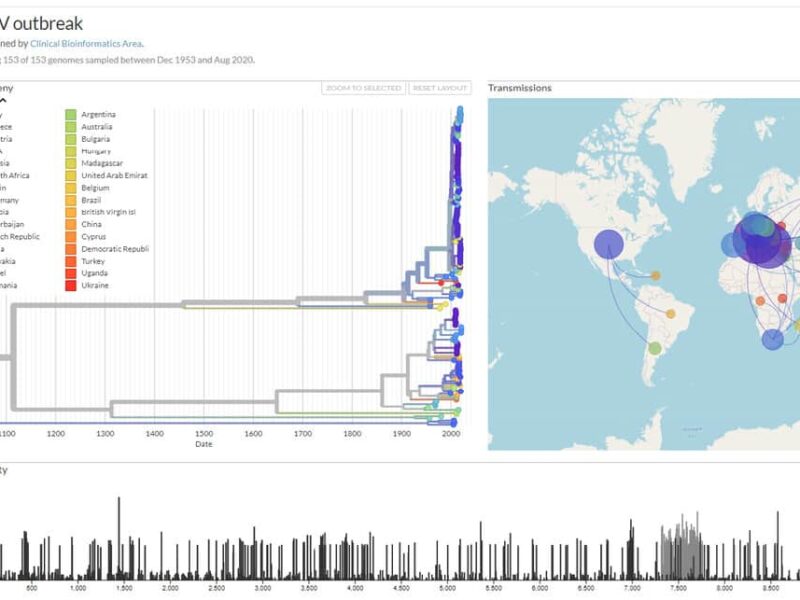Select the orange circle in the Caribbean
Screen dimensions: 800x600
(x=655, y=276)
